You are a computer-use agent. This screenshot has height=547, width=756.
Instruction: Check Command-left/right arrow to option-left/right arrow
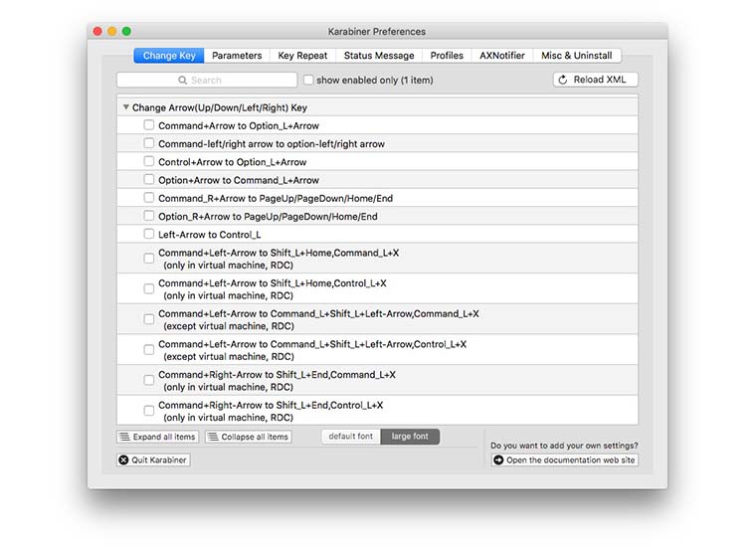(x=149, y=143)
